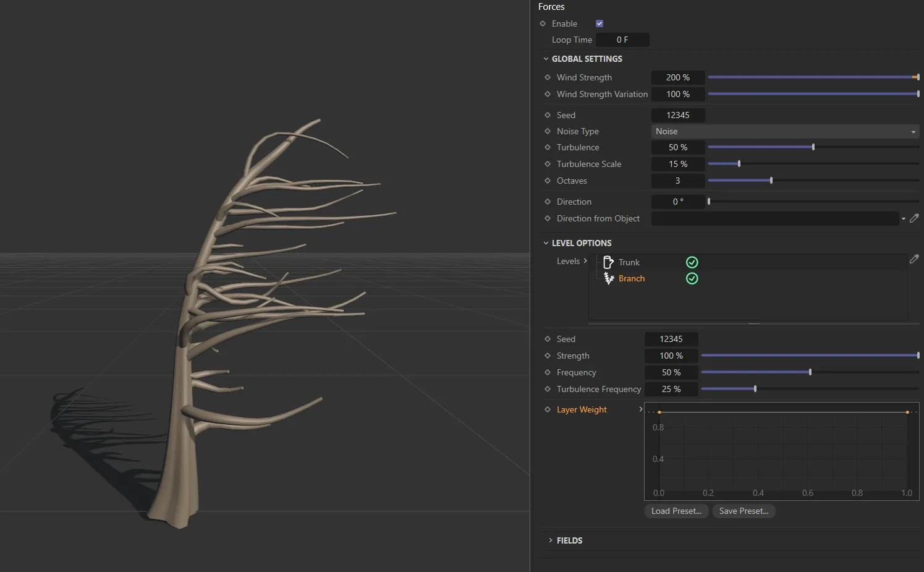Click the Load Preset button

coord(676,511)
